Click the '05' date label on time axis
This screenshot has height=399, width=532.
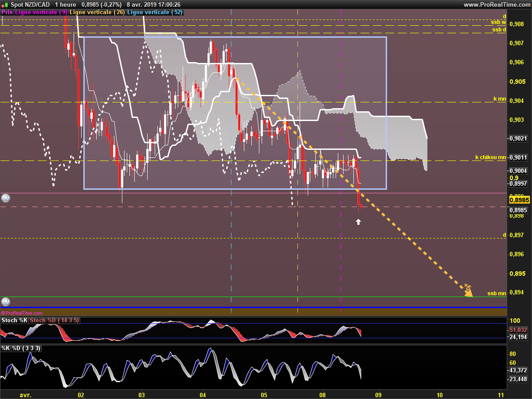pyautogui.click(x=264, y=395)
